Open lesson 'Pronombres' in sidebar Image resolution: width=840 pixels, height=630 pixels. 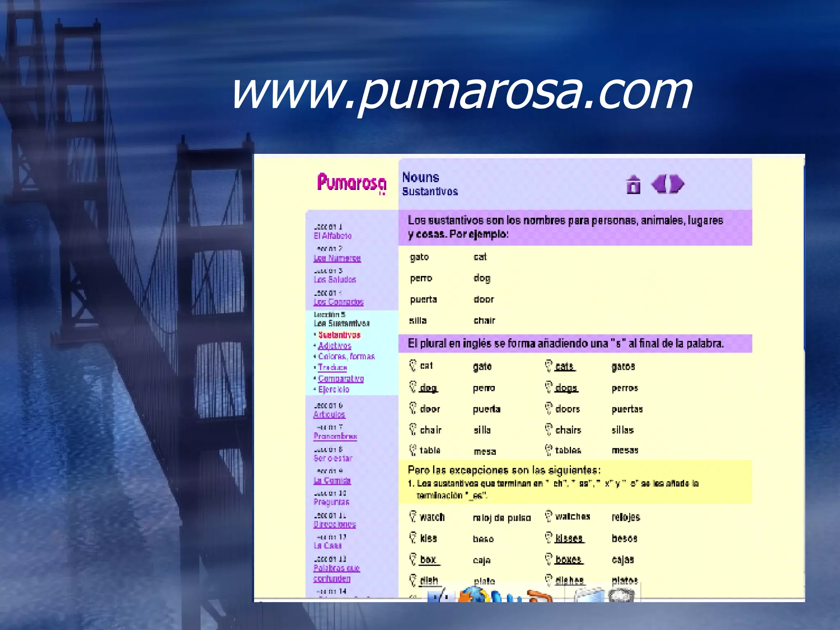coord(335,436)
